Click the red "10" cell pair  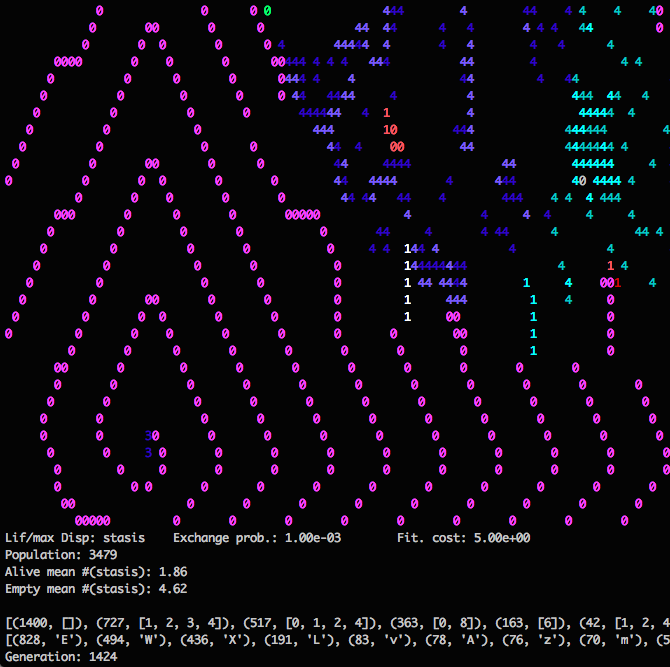click(390, 129)
